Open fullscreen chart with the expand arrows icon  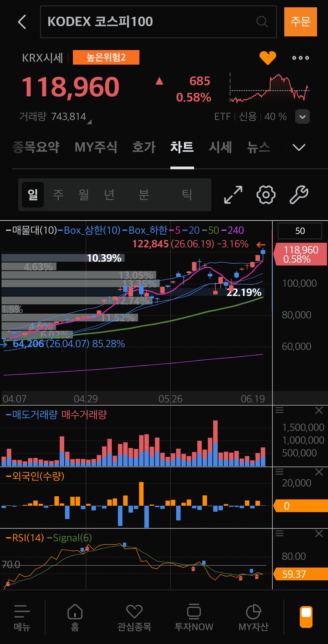point(233,195)
